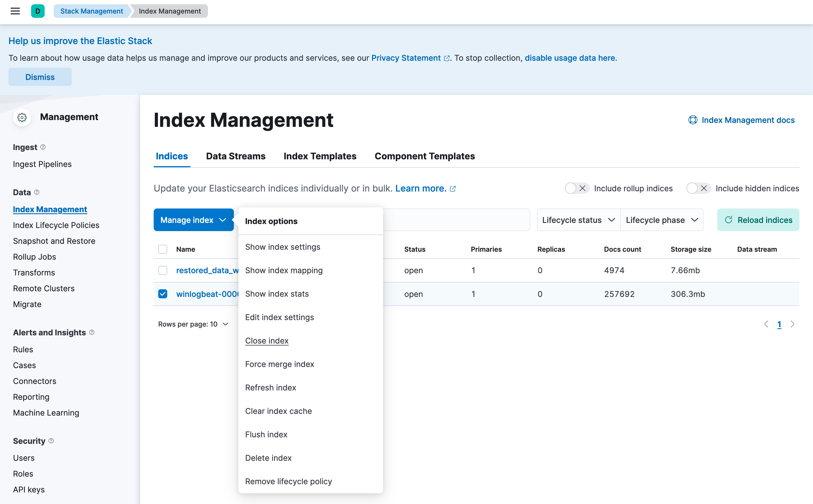
Task: Select Show index settings option
Action: point(310,247)
